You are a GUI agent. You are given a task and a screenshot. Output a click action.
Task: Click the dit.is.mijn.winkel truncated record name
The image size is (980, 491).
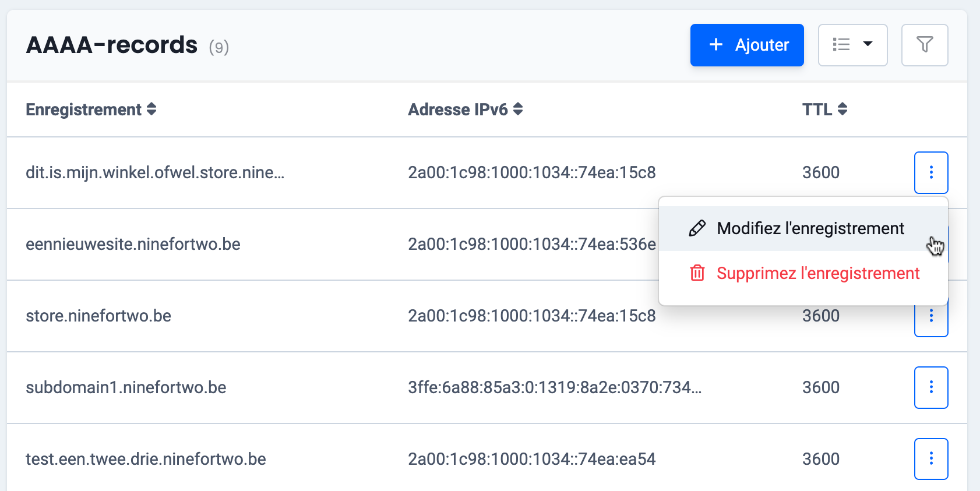point(155,172)
